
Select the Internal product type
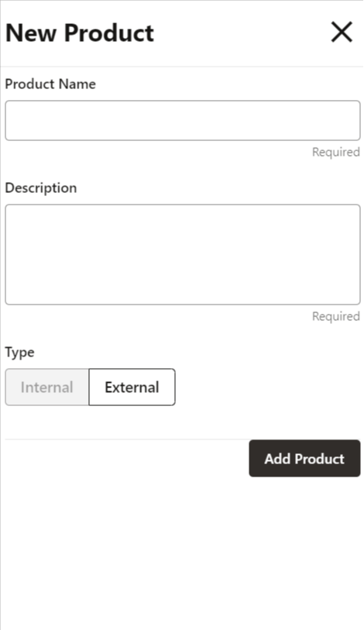click(x=46, y=387)
